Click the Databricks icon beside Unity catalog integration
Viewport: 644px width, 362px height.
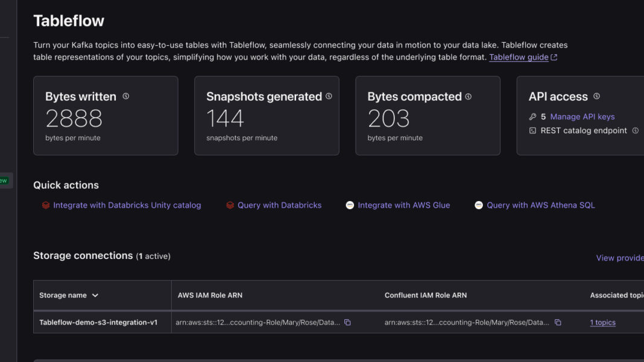tap(46, 205)
